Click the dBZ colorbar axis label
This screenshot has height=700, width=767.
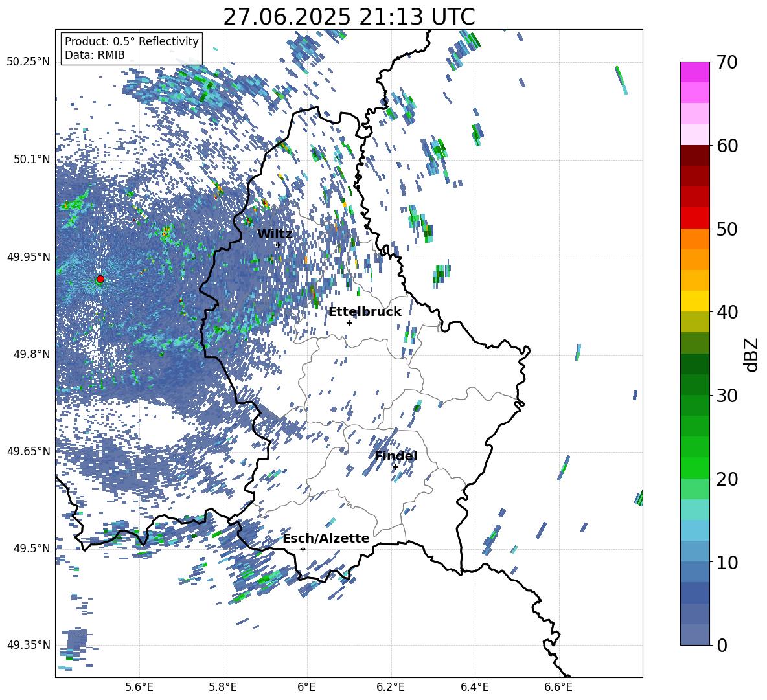pos(752,354)
